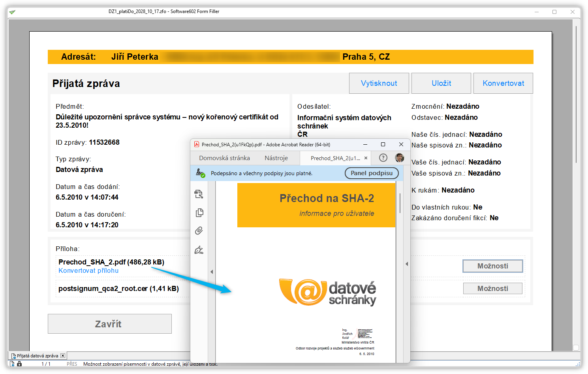Click the message ID 11532668

pos(104,142)
